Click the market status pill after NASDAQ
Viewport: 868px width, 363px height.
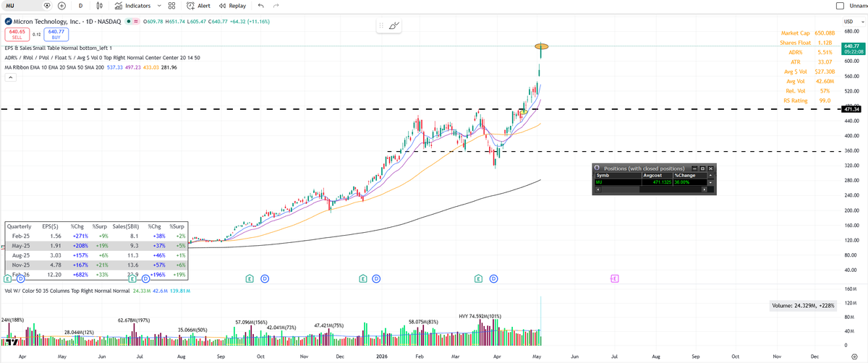132,21
